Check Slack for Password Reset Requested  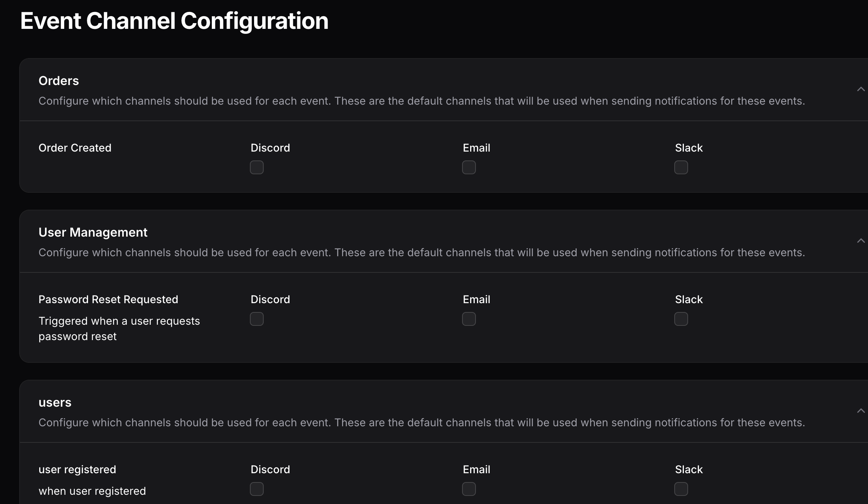[681, 319]
